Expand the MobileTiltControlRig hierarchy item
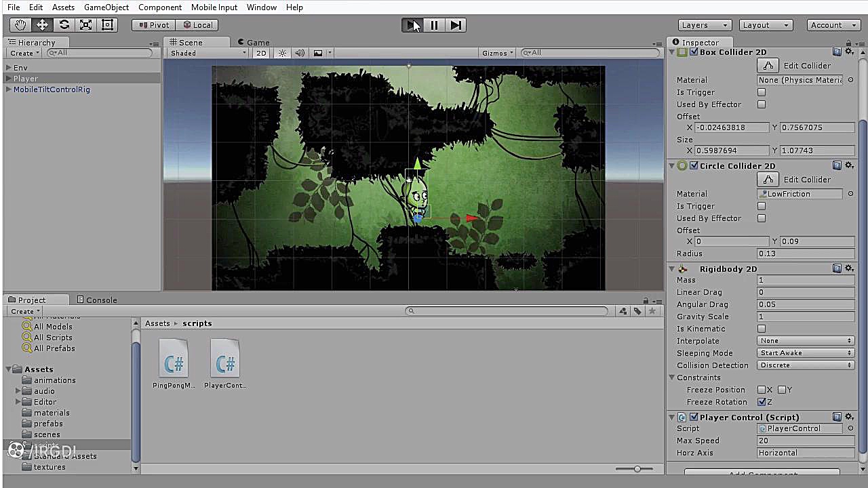This screenshot has width=868, height=488. (x=8, y=89)
